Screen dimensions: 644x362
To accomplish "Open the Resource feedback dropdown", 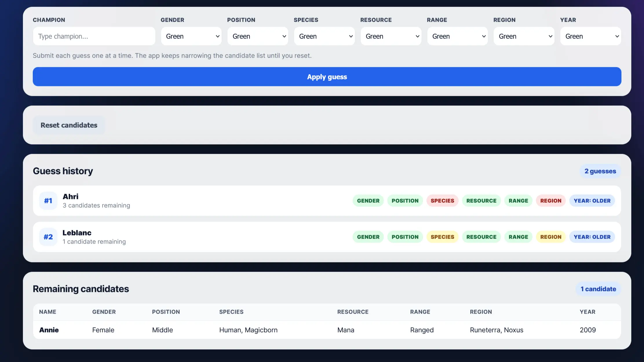I will tap(391, 36).
